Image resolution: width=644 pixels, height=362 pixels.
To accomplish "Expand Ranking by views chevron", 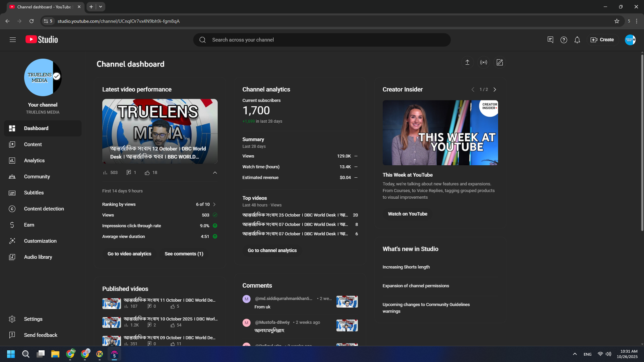I will tap(215, 204).
